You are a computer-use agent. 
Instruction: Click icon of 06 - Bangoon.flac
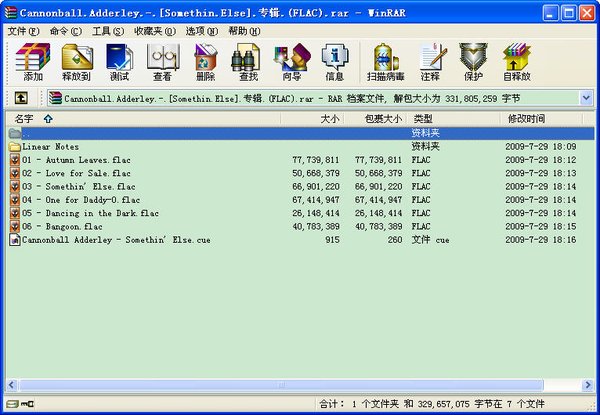click(15, 226)
